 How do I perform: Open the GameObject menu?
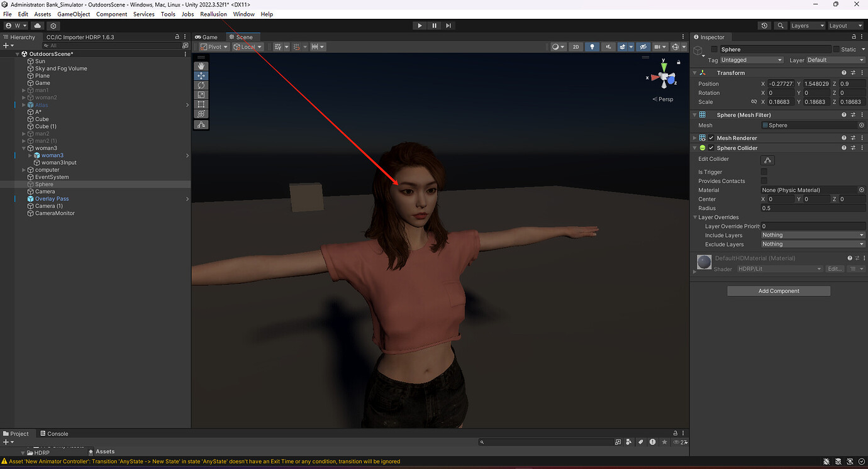click(74, 14)
